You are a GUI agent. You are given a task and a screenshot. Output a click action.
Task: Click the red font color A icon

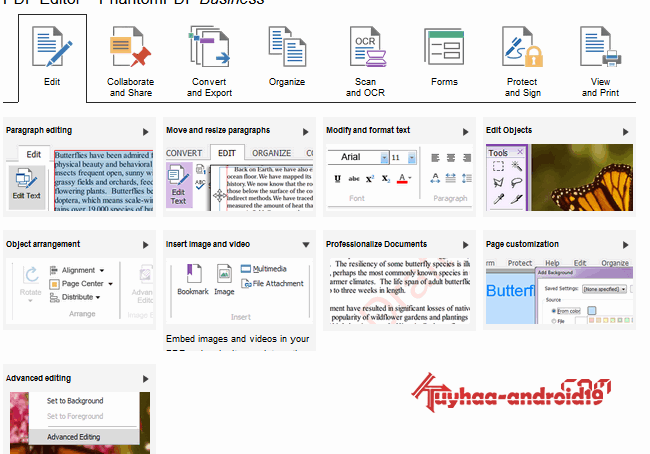click(402, 179)
